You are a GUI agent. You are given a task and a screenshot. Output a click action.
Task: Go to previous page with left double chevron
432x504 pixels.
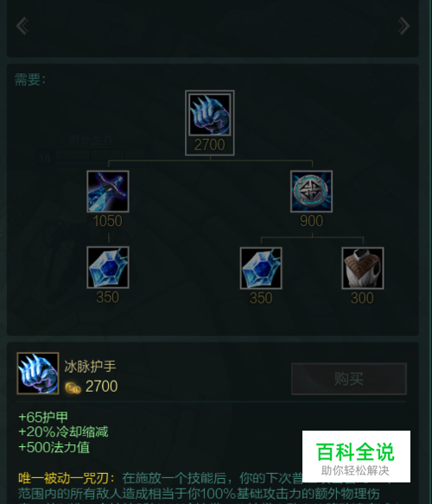coord(22,26)
